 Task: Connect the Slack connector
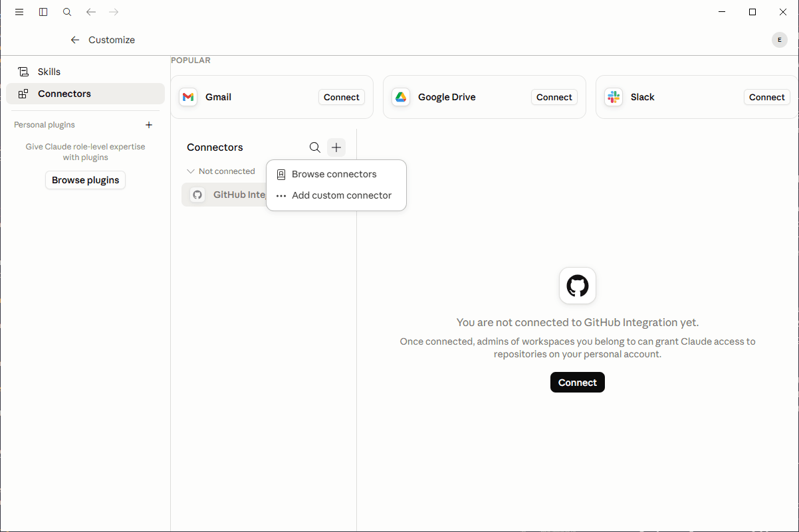(x=767, y=97)
